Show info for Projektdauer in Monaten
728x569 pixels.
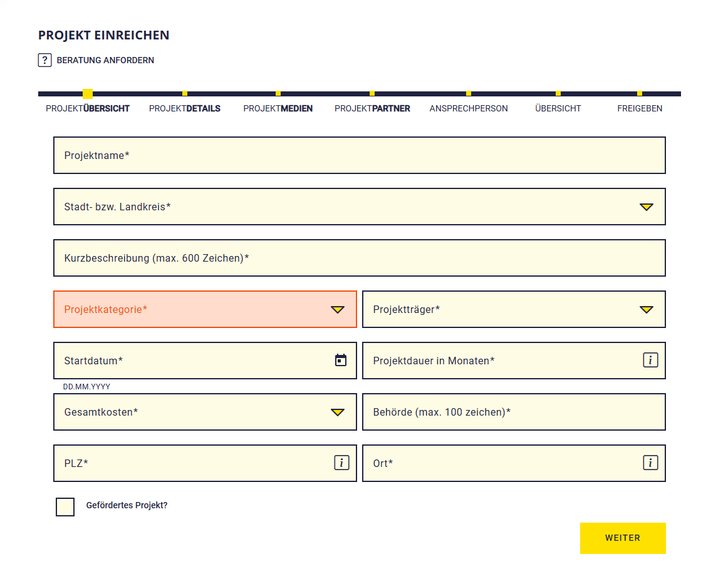(650, 360)
